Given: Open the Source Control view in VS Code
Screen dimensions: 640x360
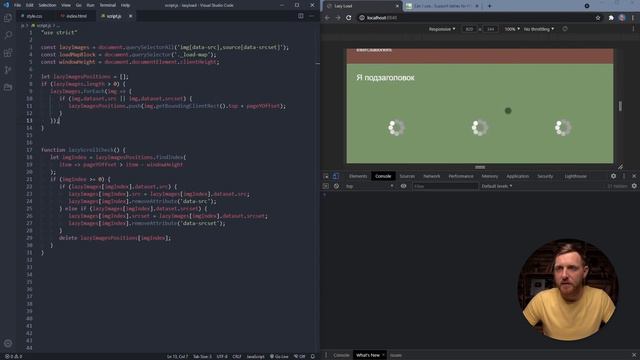Looking at the screenshot, I should pyautogui.click(x=8, y=70).
